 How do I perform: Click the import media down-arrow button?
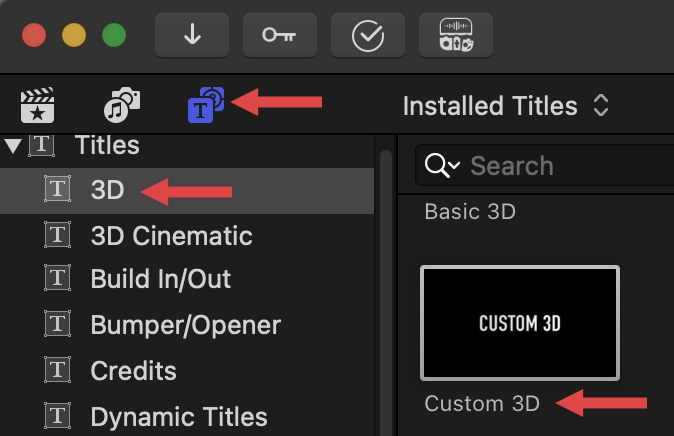click(193, 35)
